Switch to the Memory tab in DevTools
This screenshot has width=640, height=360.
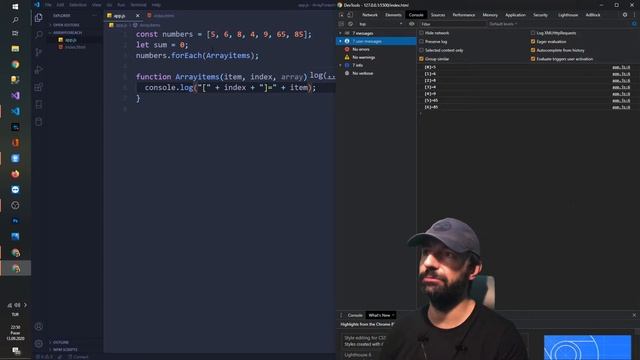click(490, 15)
